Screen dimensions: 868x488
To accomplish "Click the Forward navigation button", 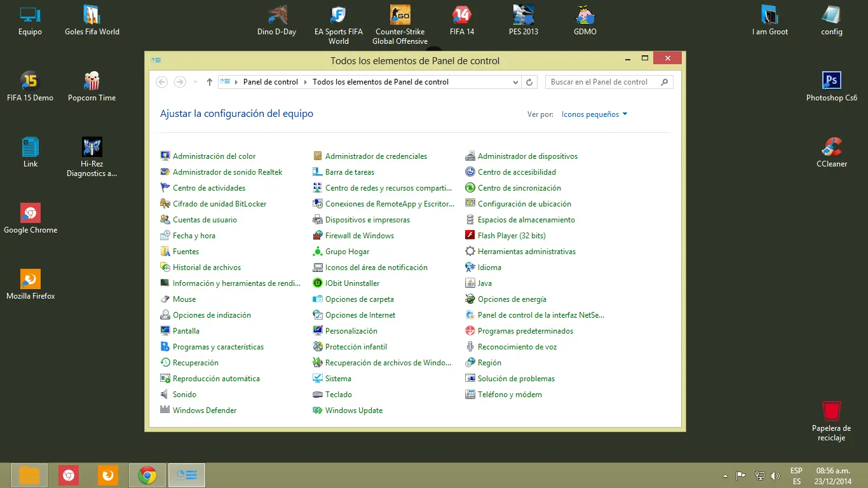I will (180, 82).
